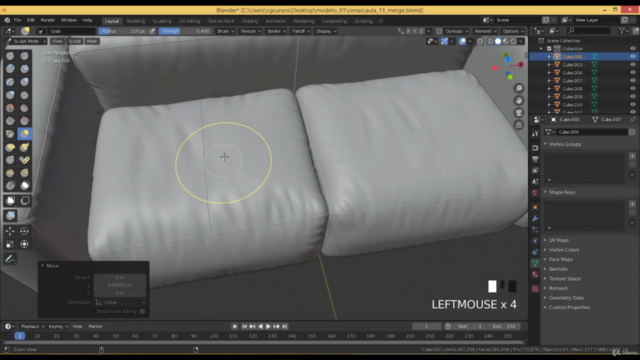Select the Draw Sharp brush tool
The image size is (640, 360).
tap(25, 56)
